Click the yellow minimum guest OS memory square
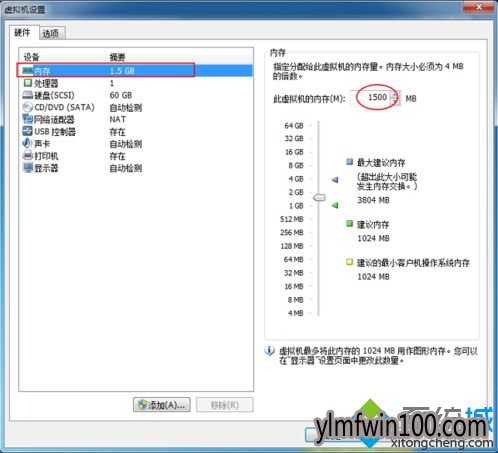This screenshot has height=453, width=498. pyautogui.click(x=349, y=262)
